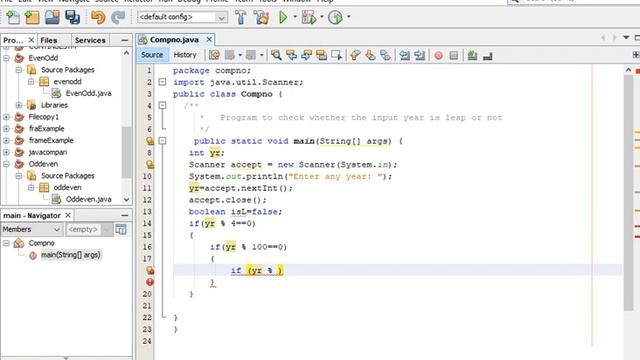Viewport: 640px width, 360px height.
Task: Clean and Build project icon
Action: [261, 17]
